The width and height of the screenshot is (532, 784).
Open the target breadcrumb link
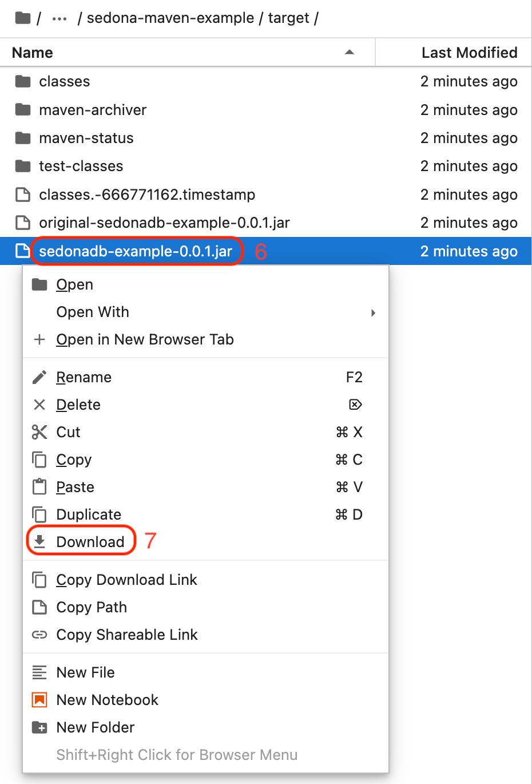pyautogui.click(x=289, y=18)
